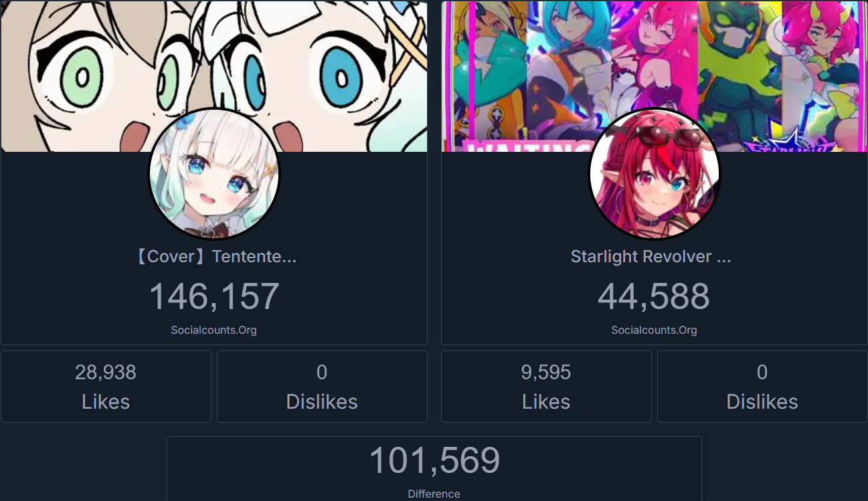Select the 44,588 view counter
868x501 pixels.
click(654, 296)
